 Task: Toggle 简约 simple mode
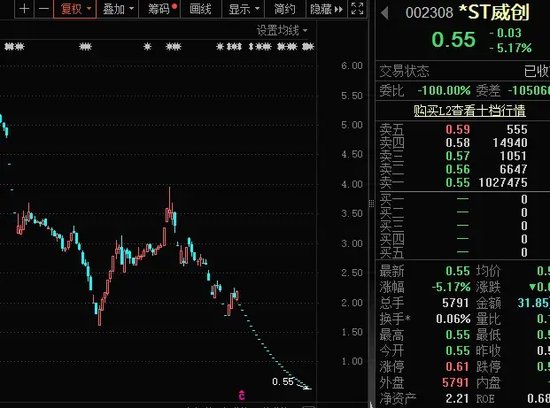[284, 9]
